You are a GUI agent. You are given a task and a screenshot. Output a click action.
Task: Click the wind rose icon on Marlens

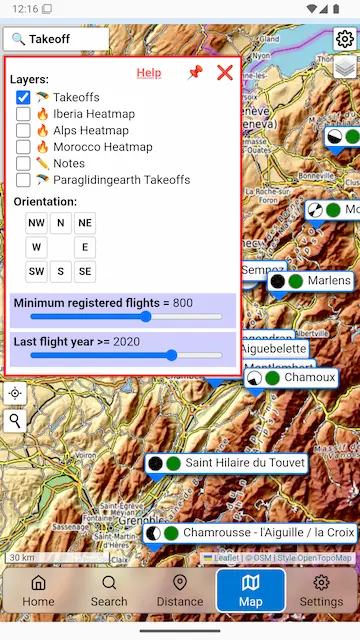click(x=278, y=281)
